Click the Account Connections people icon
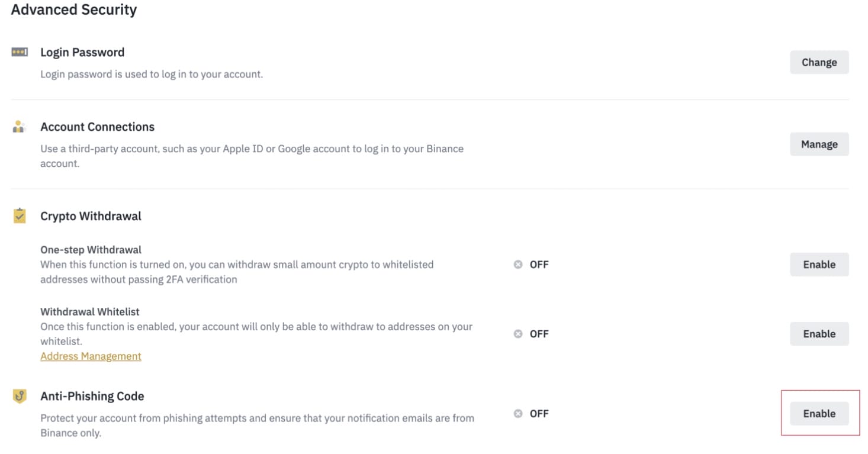This screenshot has width=868, height=454. coord(18,126)
